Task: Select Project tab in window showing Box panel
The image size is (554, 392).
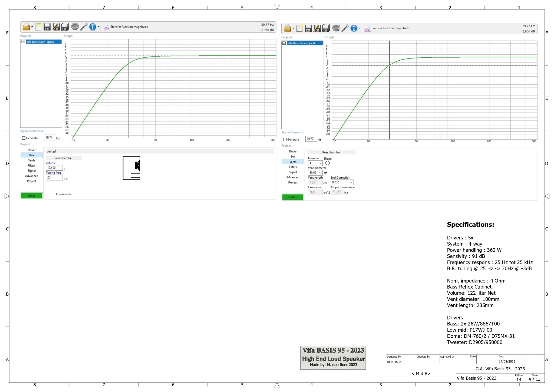Action: tap(32, 181)
